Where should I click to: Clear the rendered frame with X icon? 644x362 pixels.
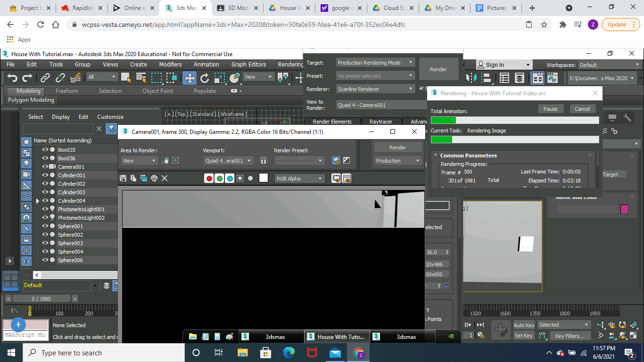165,178
